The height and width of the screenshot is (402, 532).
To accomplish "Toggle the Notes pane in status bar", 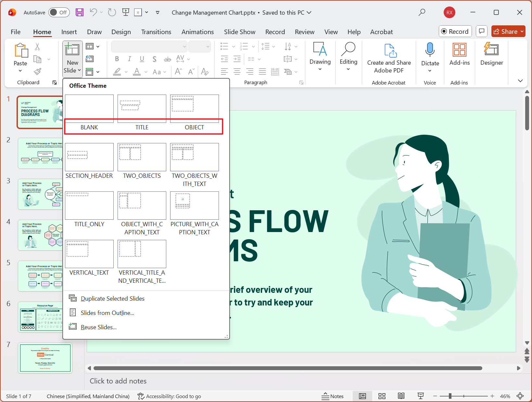I will point(333,396).
